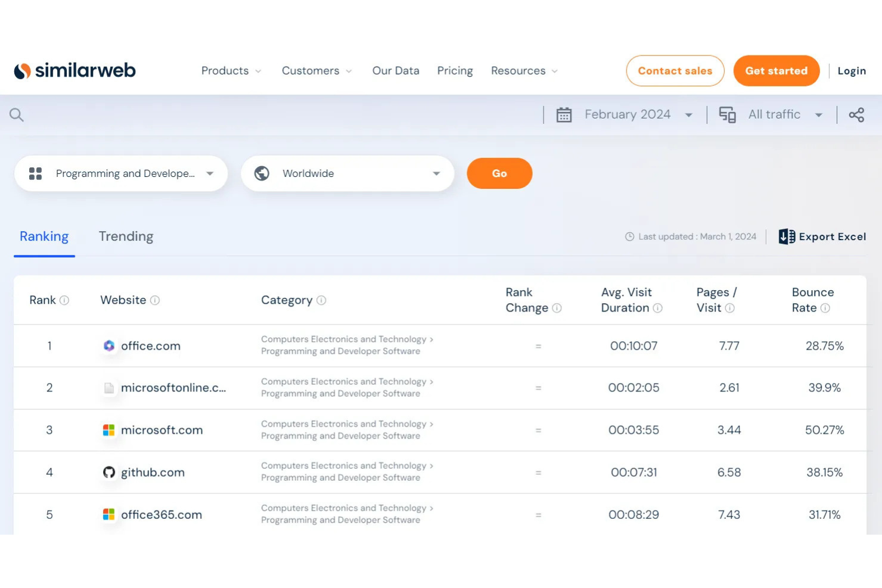The width and height of the screenshot is (882, 588).
Task: Click the Get started button
Action: pos(777,71)
